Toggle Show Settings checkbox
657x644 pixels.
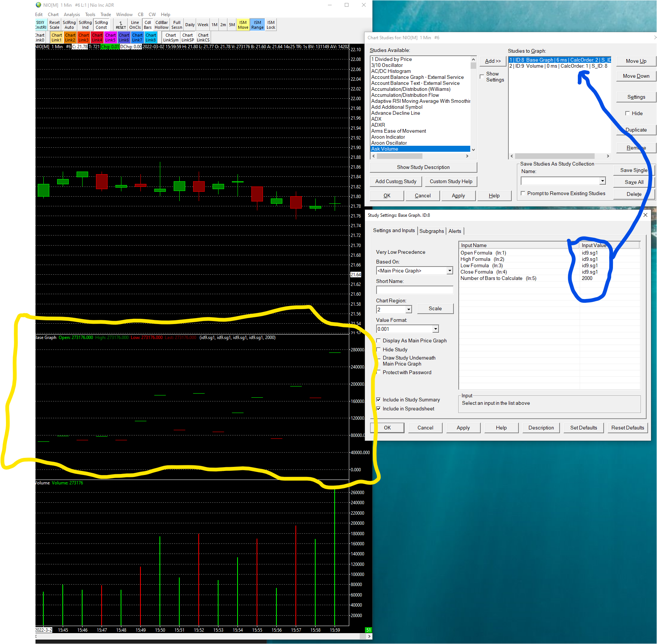482,77
